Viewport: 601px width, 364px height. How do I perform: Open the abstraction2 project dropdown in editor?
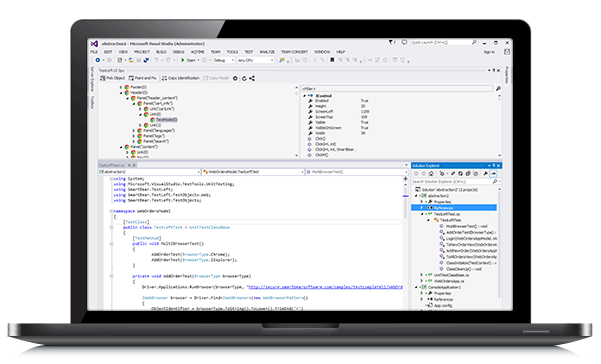[149, 172]
